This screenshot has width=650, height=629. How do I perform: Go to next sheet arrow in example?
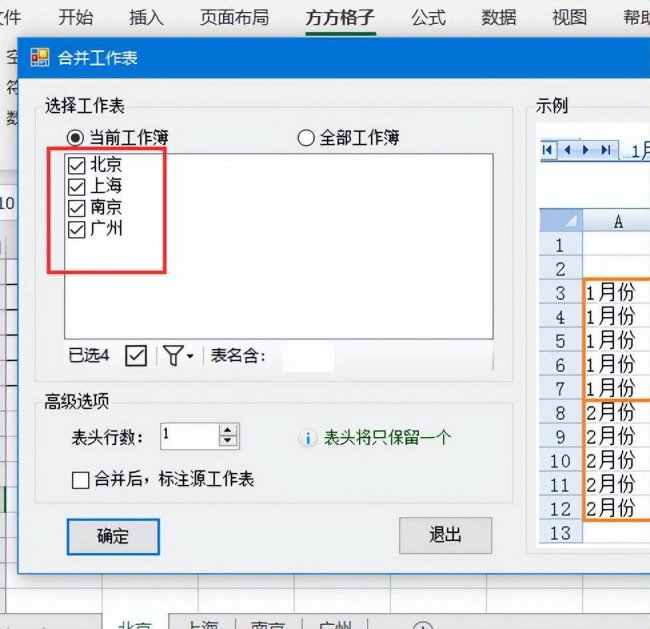[586, 150]
